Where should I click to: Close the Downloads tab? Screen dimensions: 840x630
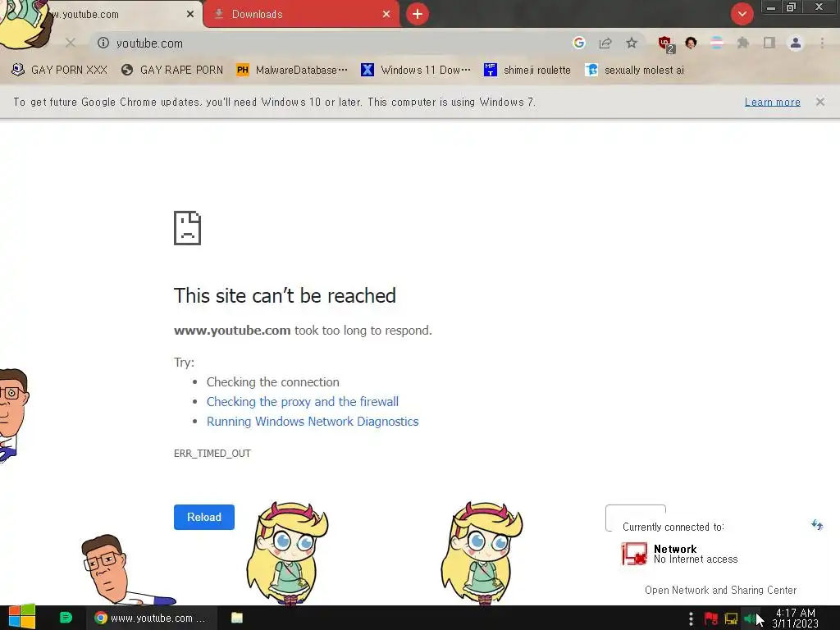coord(386,15)
